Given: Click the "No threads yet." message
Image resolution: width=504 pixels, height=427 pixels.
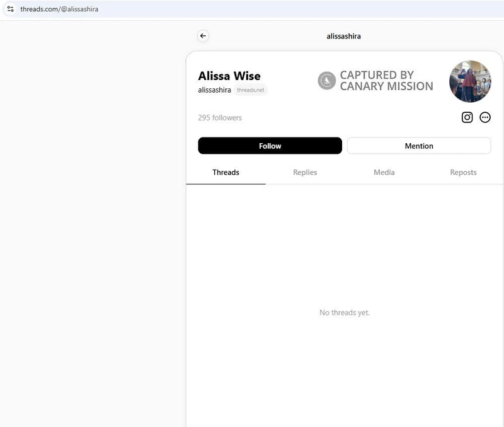Looking at the screenshot, I should tap(345, 313).
